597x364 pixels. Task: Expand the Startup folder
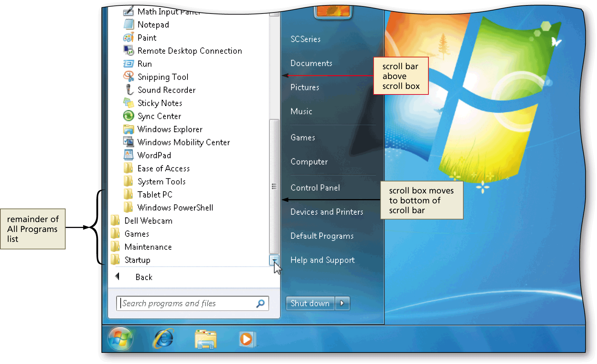(137, 260)
